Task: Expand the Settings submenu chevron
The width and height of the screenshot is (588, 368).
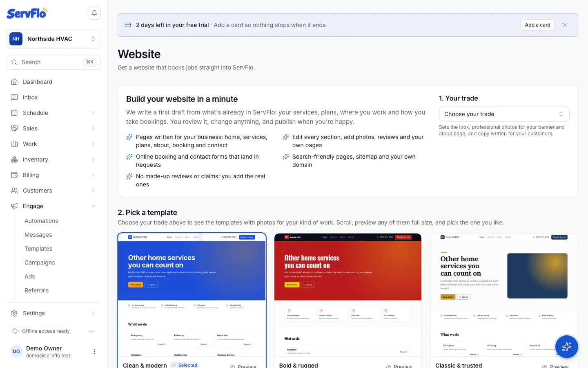Action: (94, 313)
